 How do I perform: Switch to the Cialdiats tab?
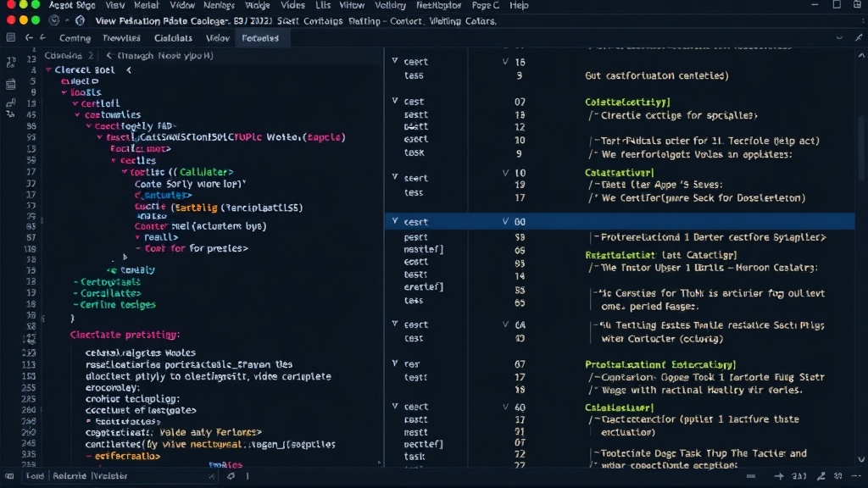click(173, 38)
